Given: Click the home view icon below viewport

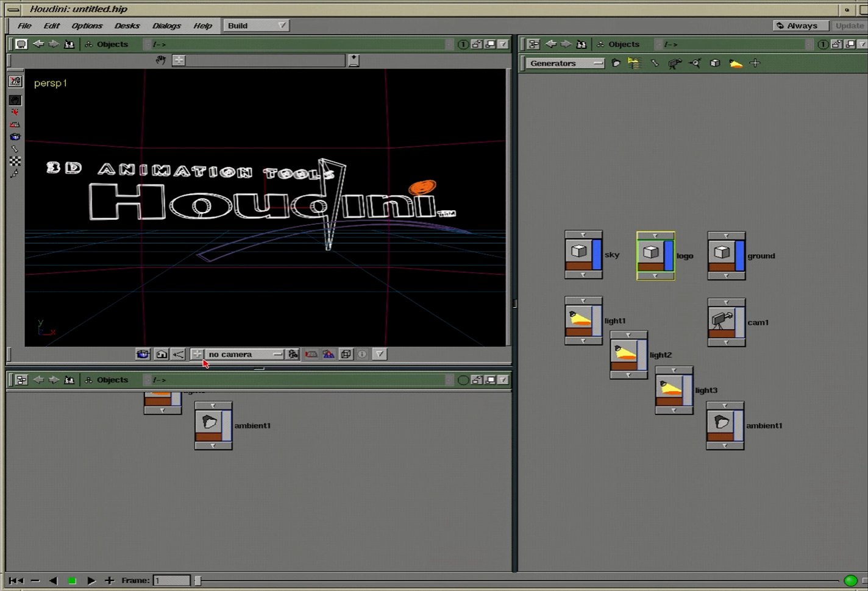Looking at the screenshot, I should pos(161,354).
